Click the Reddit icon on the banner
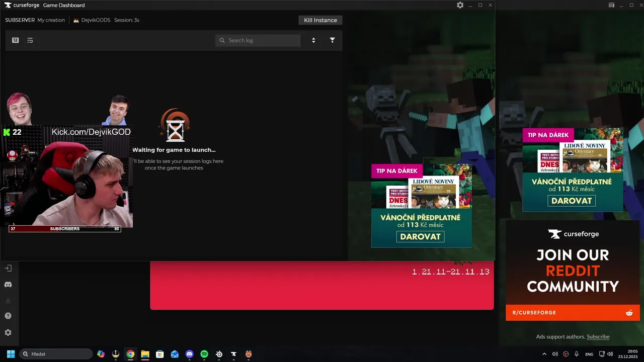 (x=629, y=313)
